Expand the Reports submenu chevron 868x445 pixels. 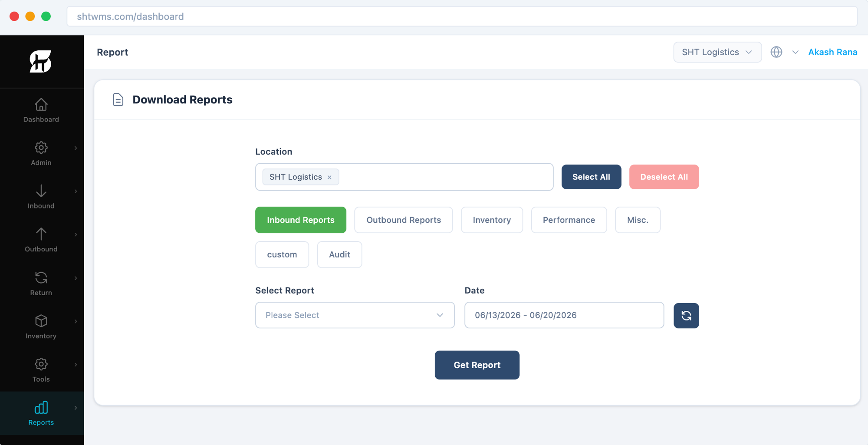point(76,408)
